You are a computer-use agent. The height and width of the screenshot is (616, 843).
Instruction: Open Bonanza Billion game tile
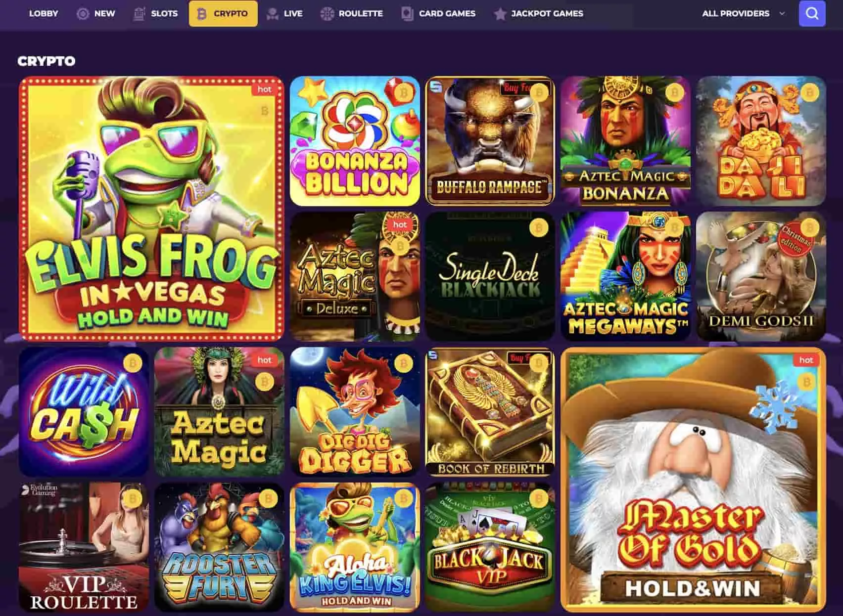pyautogui.click(x=355, y=141)
